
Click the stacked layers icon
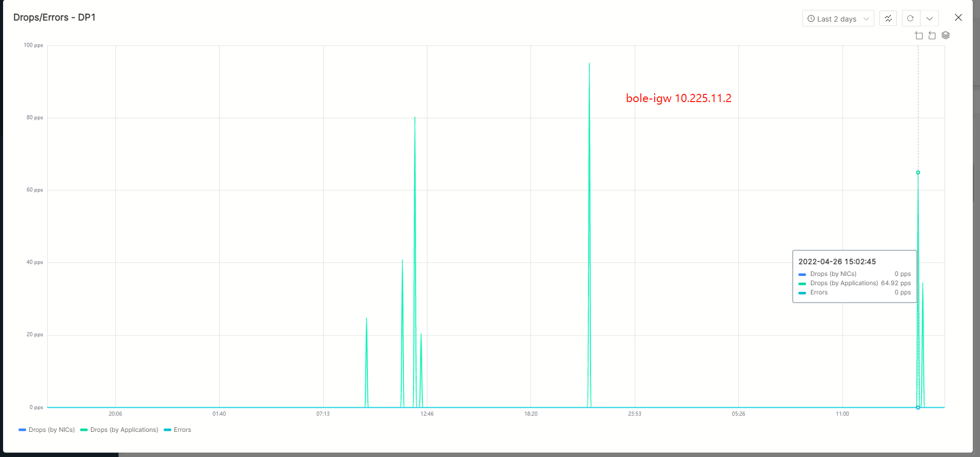click(946, 35)
